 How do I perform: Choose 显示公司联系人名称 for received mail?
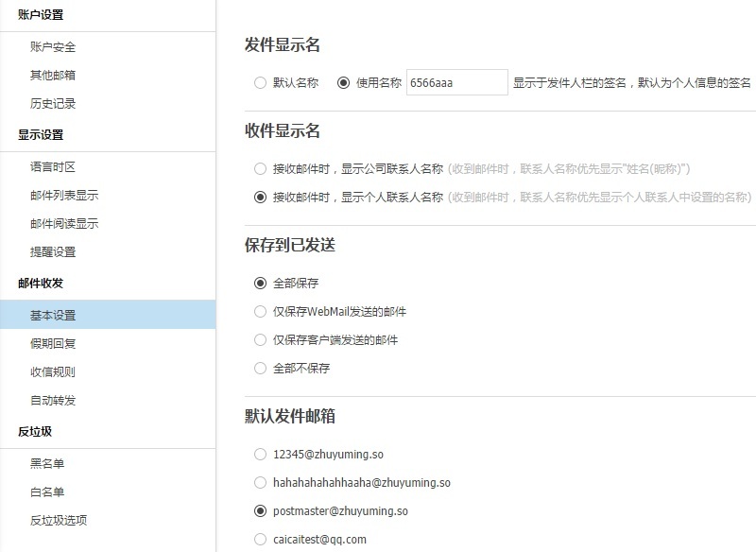click(260, 169)
